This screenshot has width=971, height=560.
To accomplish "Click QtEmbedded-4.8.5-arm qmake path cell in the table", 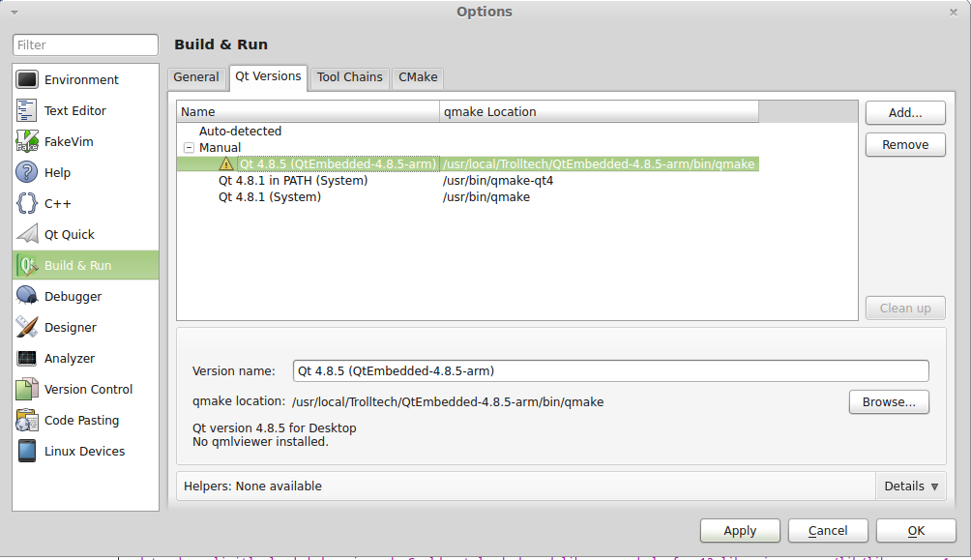I will point(599,163).
